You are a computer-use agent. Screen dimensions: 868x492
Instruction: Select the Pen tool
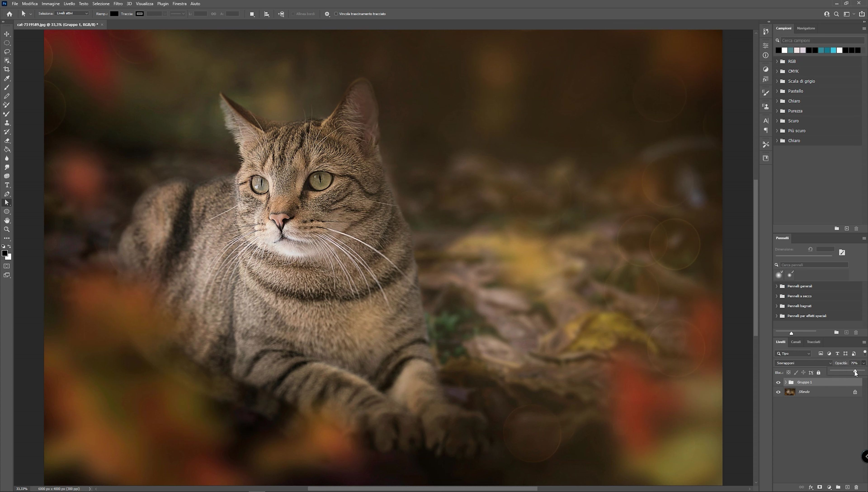[x=7, y=194]
